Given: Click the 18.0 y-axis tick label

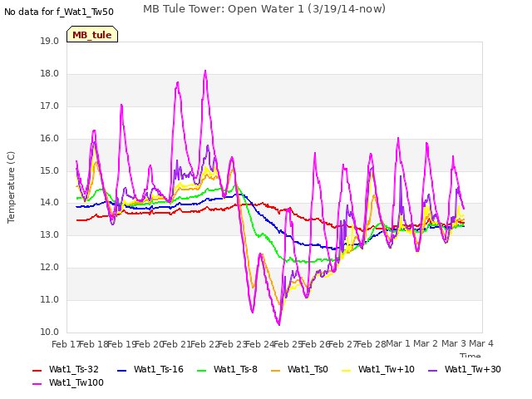Looking at the screenshot, I should pyautogui.click(x=50, y=74).
